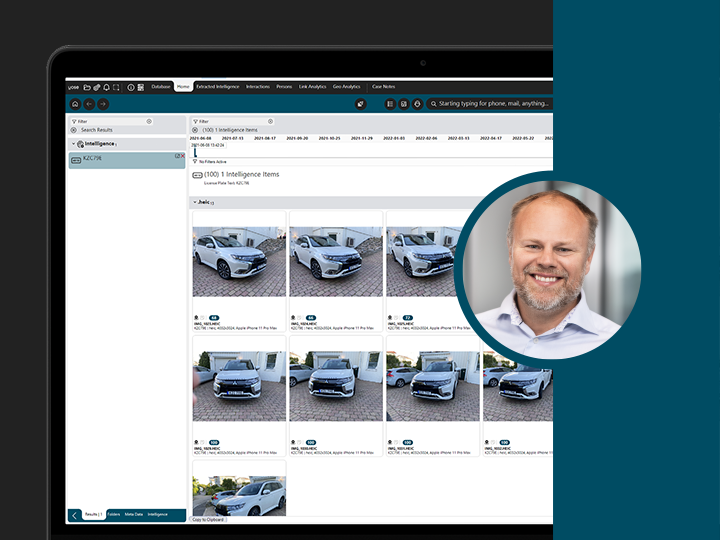Select KZC79E in the Intelligence tree
Image resolution: width=720 pixels, height=540 pixels.
coord(127,160)
